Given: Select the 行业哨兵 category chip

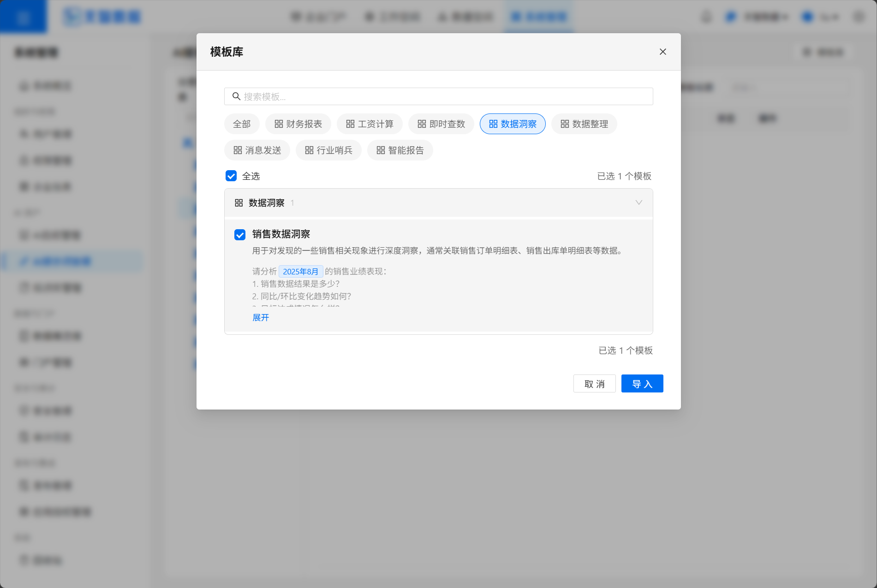Looking at the screenshot, I should coord(328,150).
